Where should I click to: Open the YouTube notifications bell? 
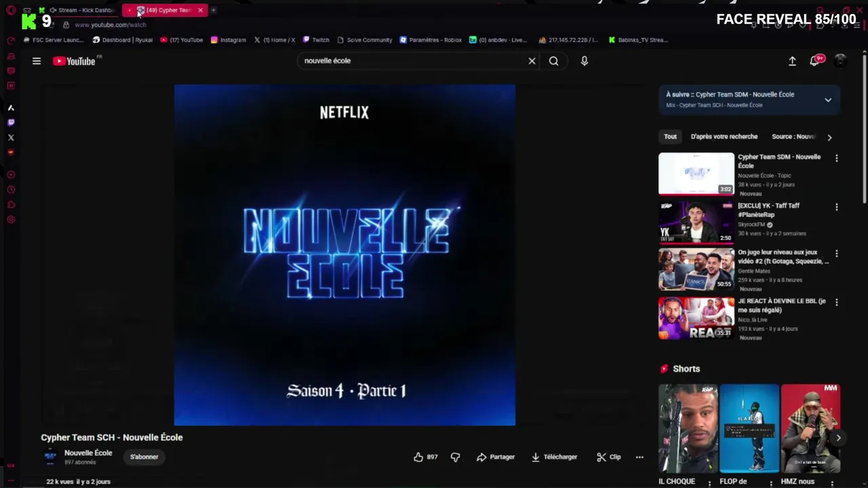click(x=815, y=61)
